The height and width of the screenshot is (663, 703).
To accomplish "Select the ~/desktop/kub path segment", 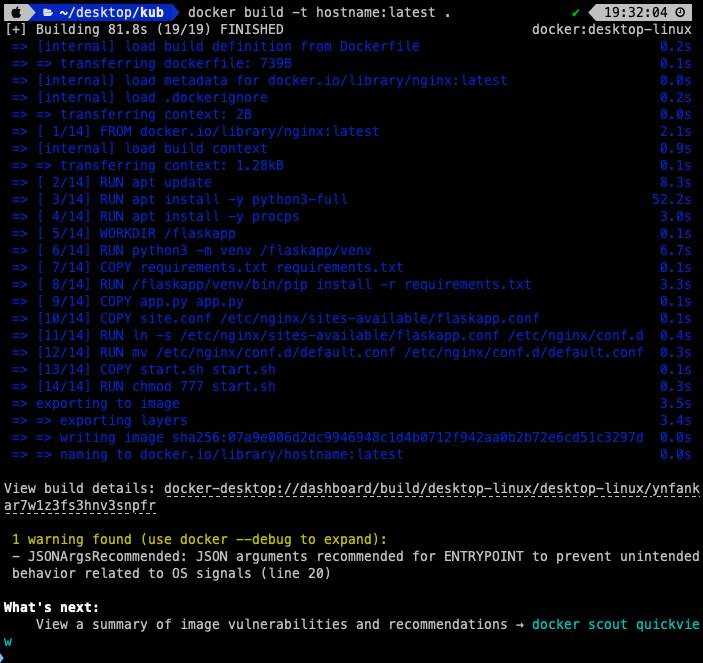I will pos(112,13).
